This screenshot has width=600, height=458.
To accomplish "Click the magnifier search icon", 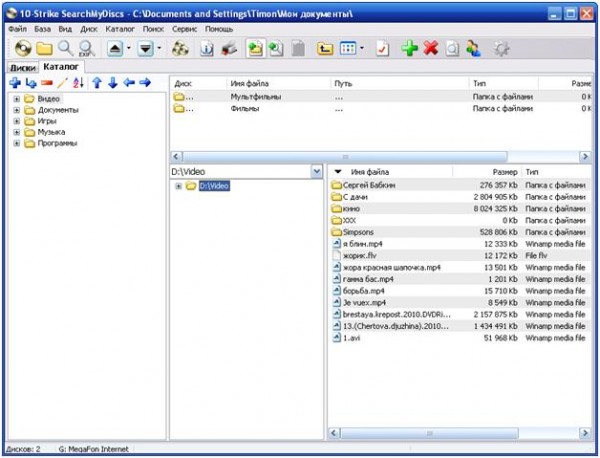I will pos(65,49).
